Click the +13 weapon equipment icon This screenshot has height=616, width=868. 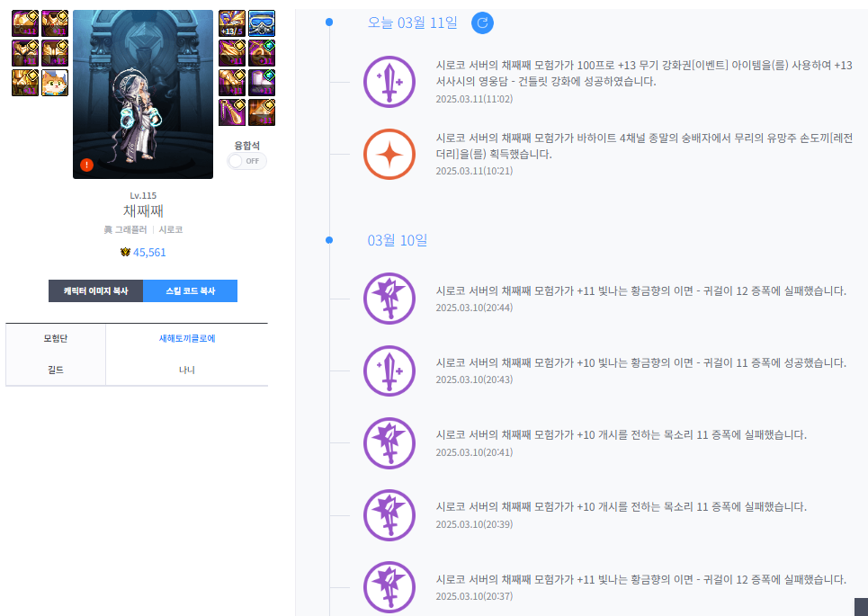232,23
